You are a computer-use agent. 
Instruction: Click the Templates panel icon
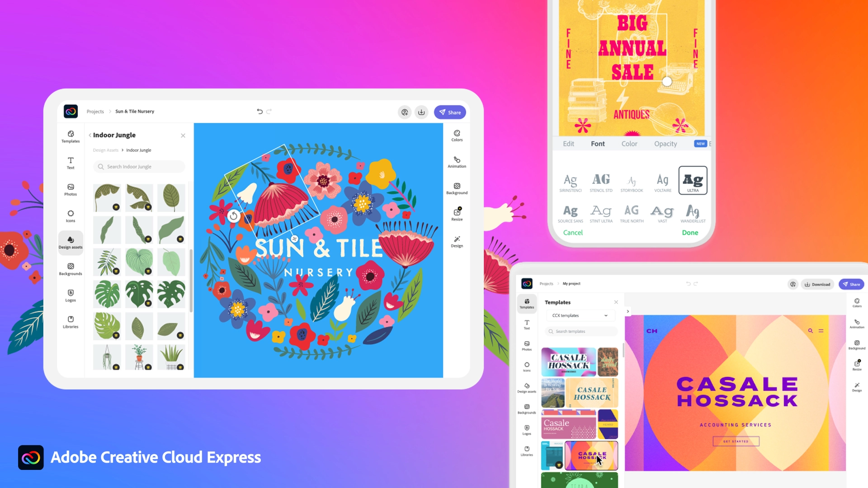pyautogui.click(x=71, y=136)
